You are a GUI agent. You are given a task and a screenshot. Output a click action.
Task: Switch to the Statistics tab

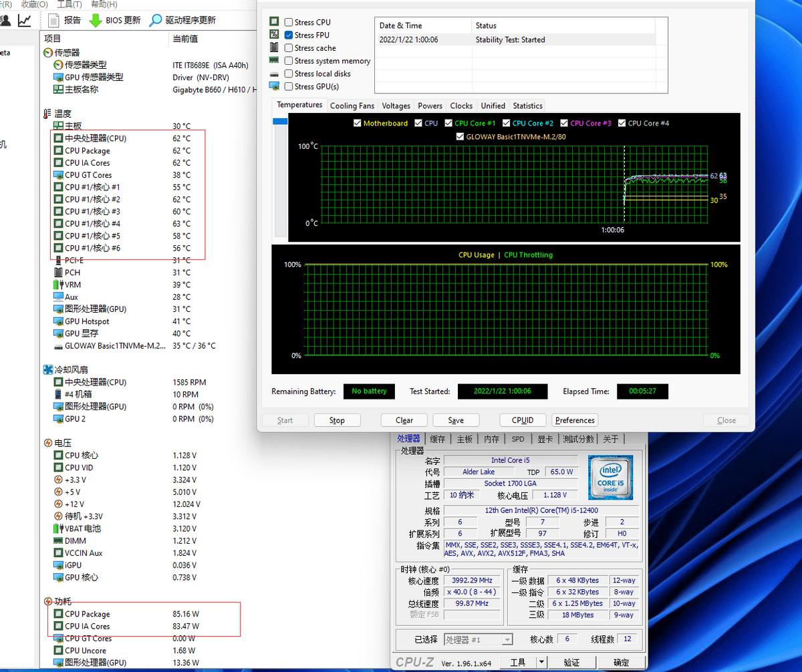(527, 105)
